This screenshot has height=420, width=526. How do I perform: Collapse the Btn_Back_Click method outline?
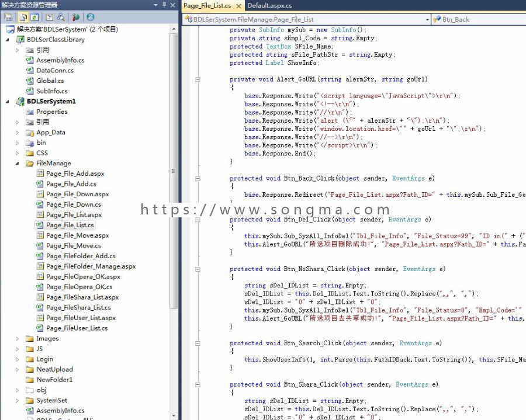coord(198,178)
